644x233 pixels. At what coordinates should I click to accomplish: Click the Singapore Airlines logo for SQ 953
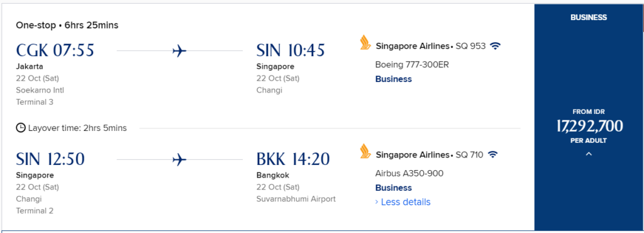(x=365, y=43)
